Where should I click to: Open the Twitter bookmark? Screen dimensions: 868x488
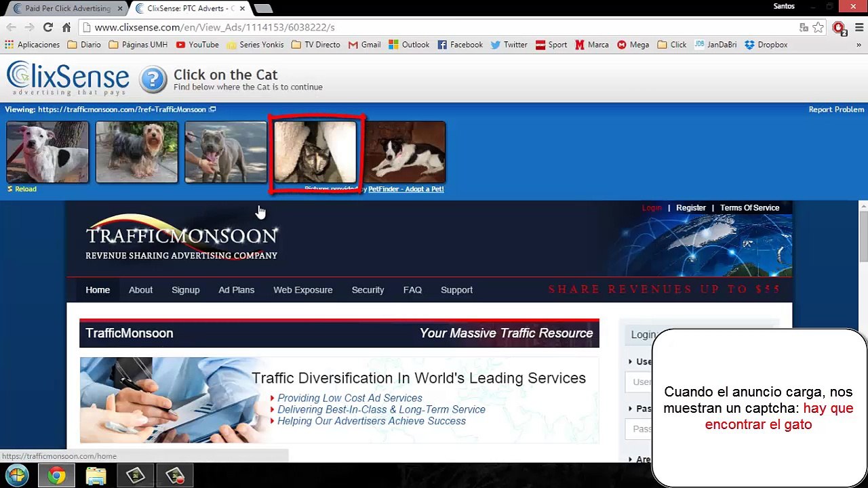pyautogui.click(x=509, y=45)
